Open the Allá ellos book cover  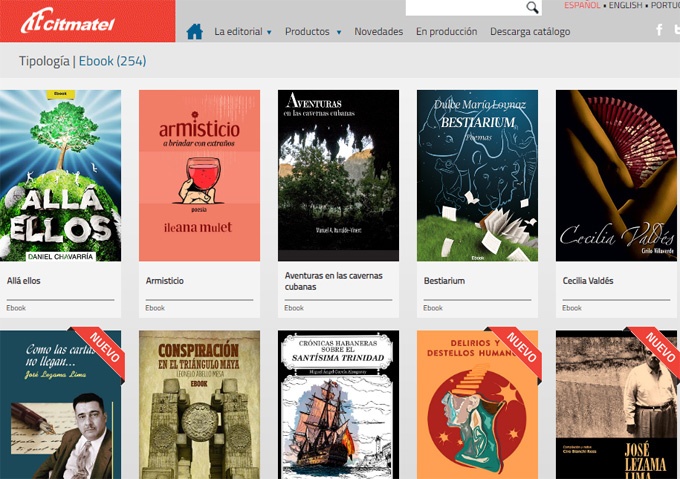pyautogui.click(x=60, y=176)
